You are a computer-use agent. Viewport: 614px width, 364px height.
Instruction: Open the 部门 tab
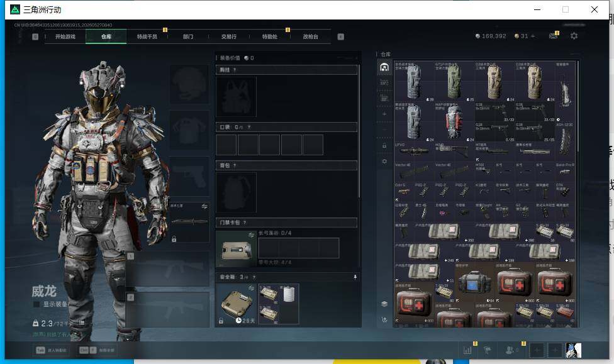(x=188, y=36)
